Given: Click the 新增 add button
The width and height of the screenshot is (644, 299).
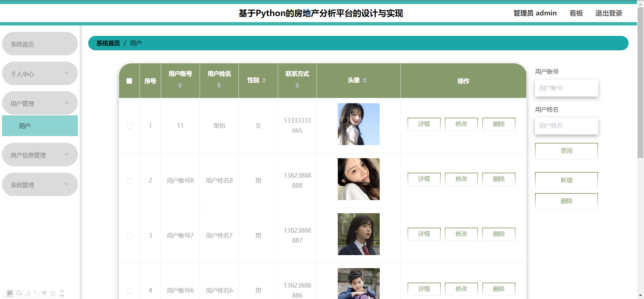Looking at the screenshot, I should 566,180.
